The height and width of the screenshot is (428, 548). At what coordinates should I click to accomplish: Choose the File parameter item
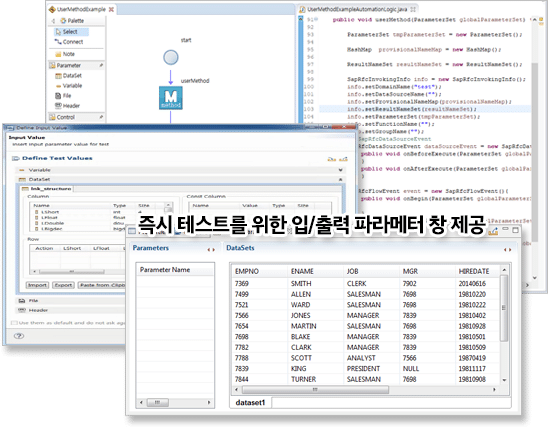[63, 96]
